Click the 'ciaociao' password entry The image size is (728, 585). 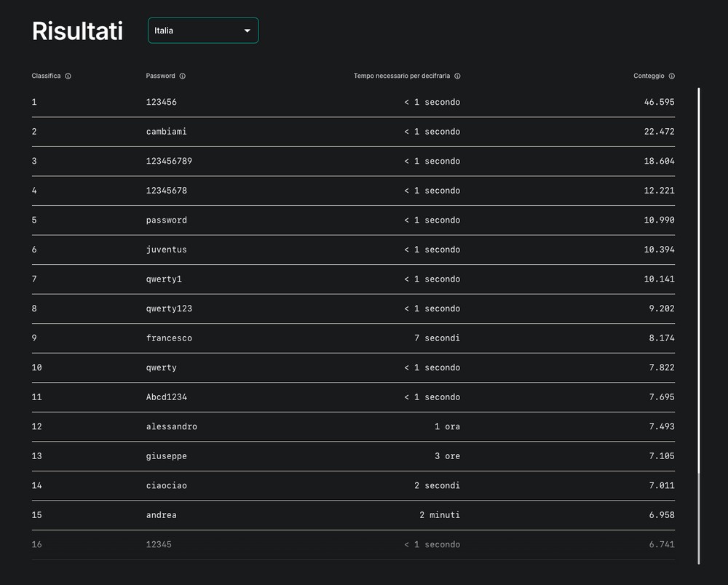pos(167,485)
